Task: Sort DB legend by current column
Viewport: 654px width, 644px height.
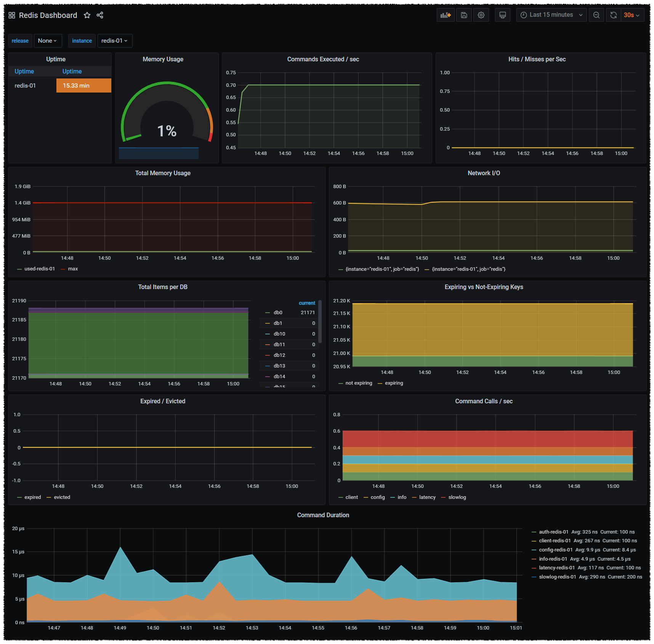Action: click(x=307, y=303)
